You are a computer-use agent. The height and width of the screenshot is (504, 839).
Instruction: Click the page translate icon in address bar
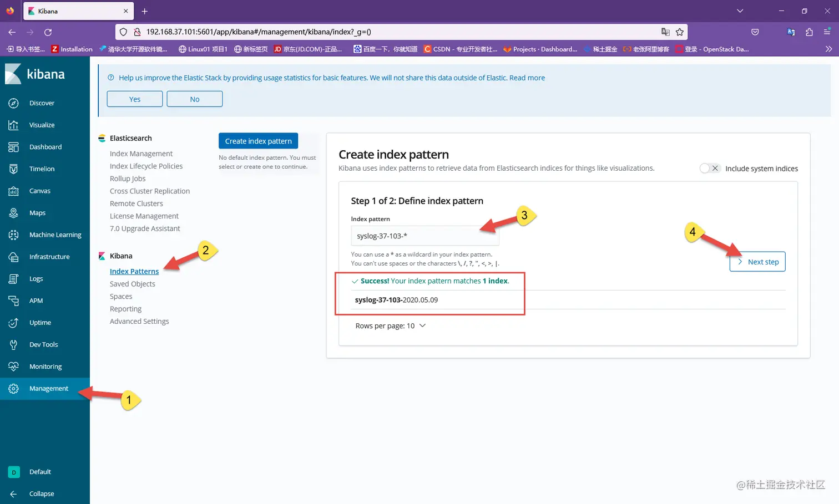665,32
